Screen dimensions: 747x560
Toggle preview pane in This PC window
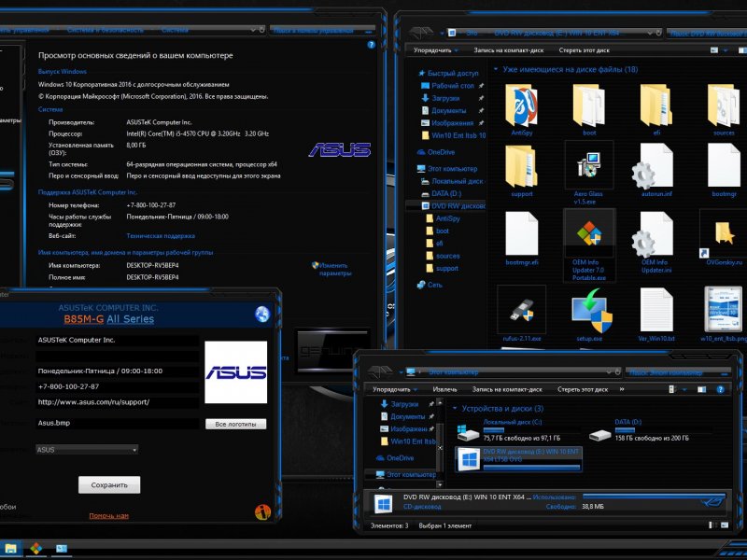702,389
